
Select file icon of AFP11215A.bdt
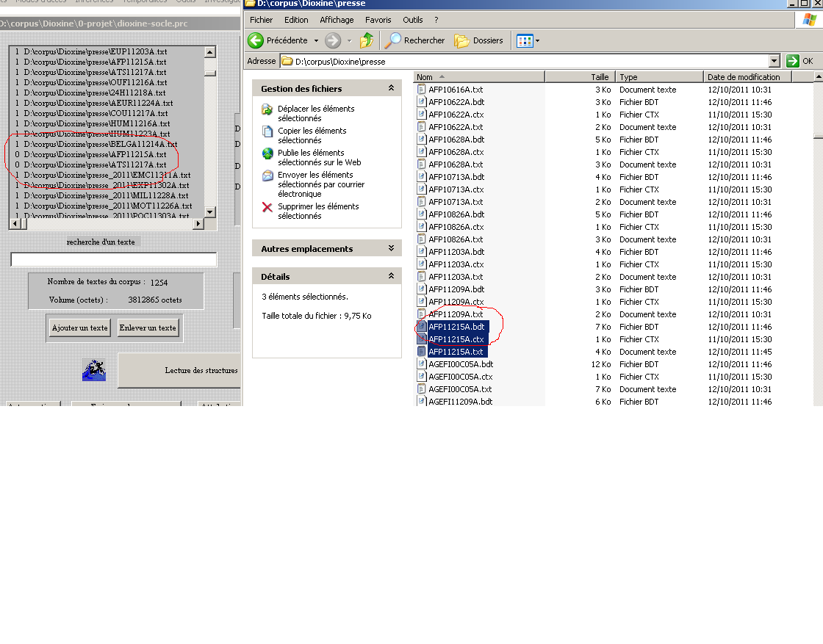pyautogui.click(x=421, y=327)
